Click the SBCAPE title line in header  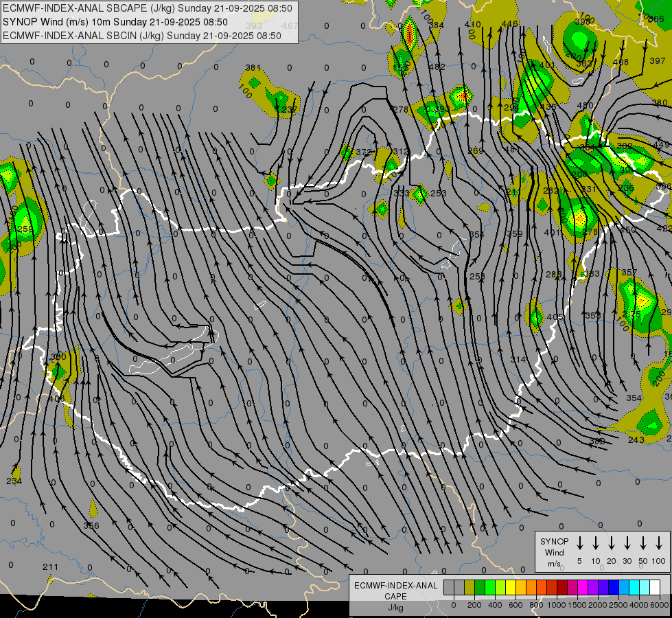point(148,8)
